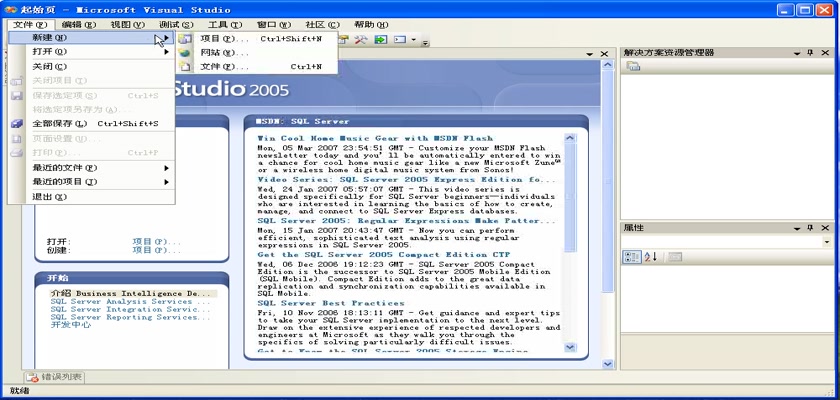840x400 pixels.
Task: Open the 窗口(W) menu
Action: click(x=273, y=25)
